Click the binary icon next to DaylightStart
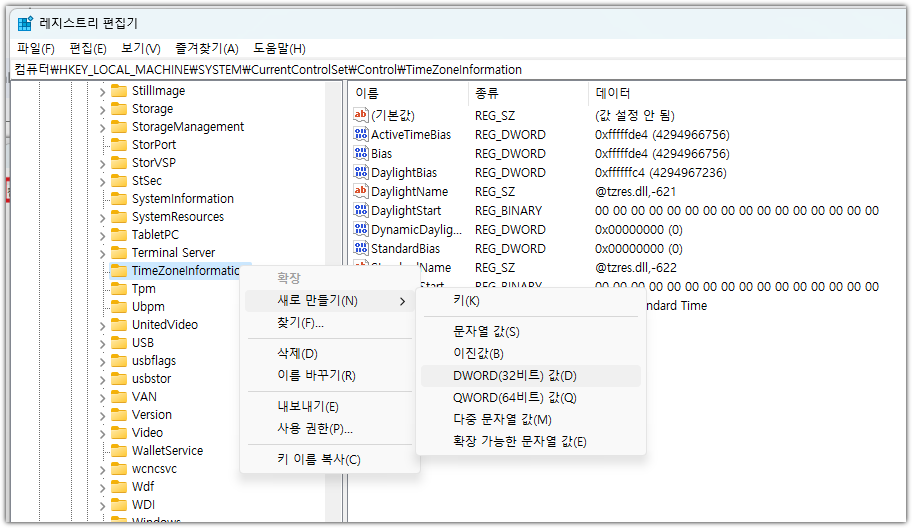Viewport: 912px width, 528px height. coord(361,211)
